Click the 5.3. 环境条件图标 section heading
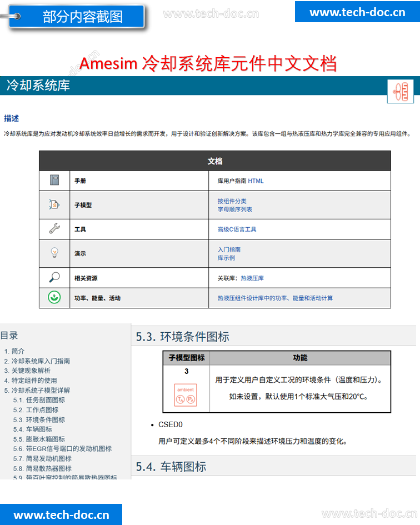This screenshot has height=525, width=420. [x=183, y=337]
